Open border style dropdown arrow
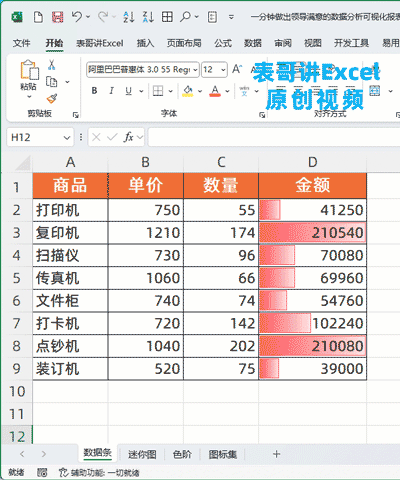The width and height of the screenshot is (400, 480). (x=171, y=91)
